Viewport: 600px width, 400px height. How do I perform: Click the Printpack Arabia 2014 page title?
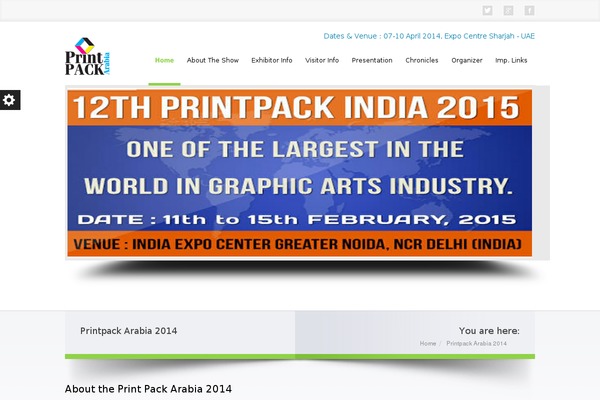(x=129, y=331)
